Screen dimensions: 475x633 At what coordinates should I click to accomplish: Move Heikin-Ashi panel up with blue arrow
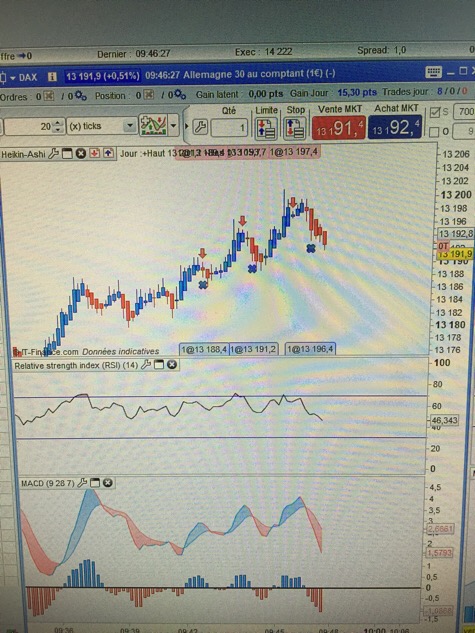pos(108,153)
